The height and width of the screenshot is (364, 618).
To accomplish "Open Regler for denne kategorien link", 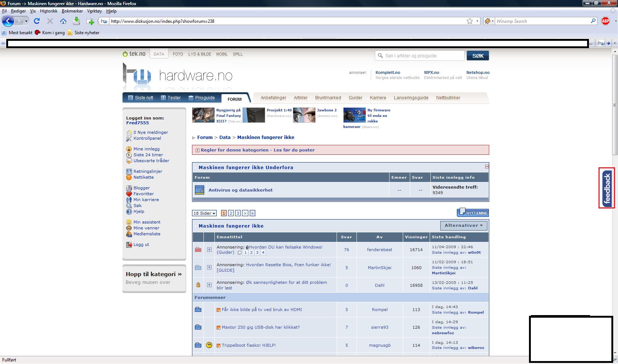I will [257, 150].
